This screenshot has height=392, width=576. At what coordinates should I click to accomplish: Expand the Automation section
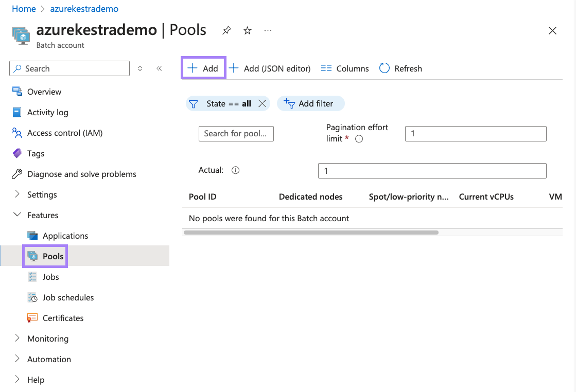point(49,359)
